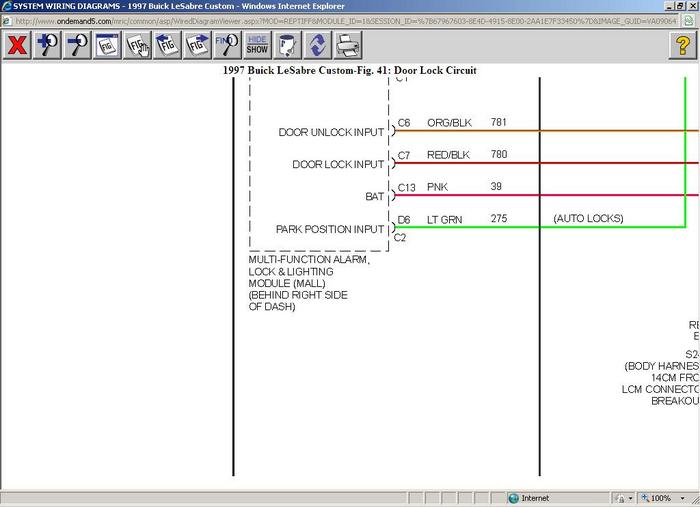The image size is (700, 507).
Task: Click the (AUTO LOCKS) annotation
Action: point(588,218)
